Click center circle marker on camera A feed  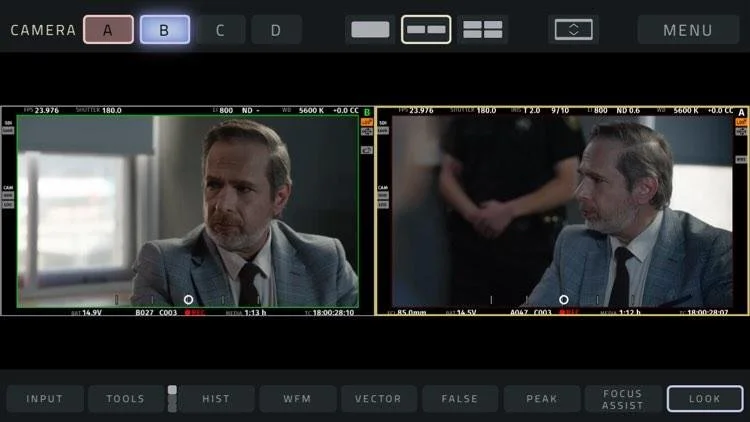point(564,300)
